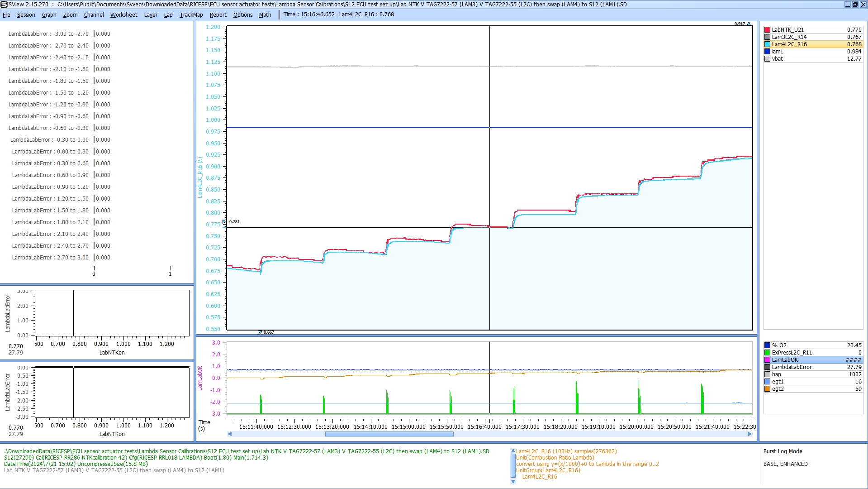Open the Worksheet menu

point(123,15)
